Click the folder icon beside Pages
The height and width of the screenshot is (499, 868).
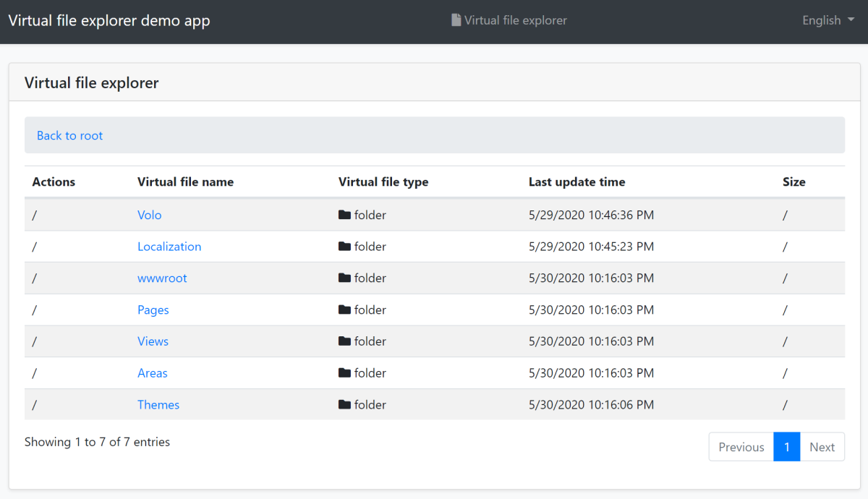345,310
